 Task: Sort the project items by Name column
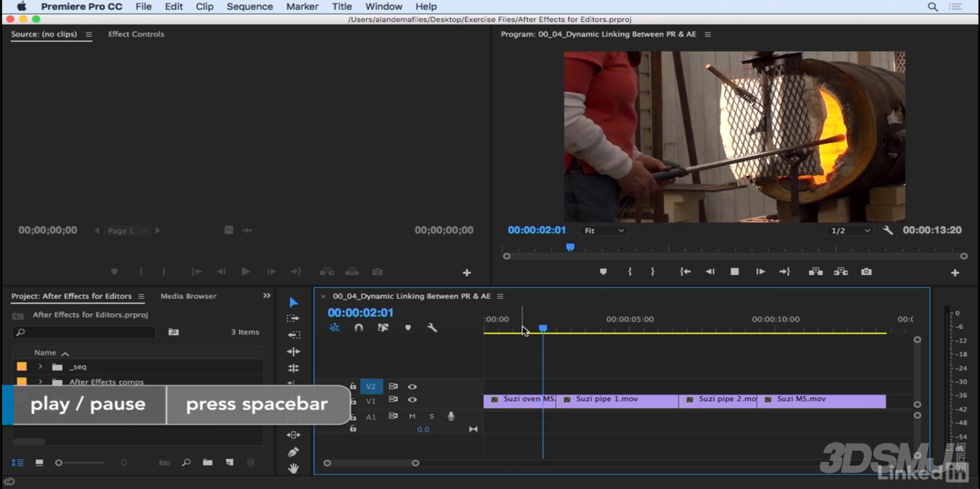45,353
